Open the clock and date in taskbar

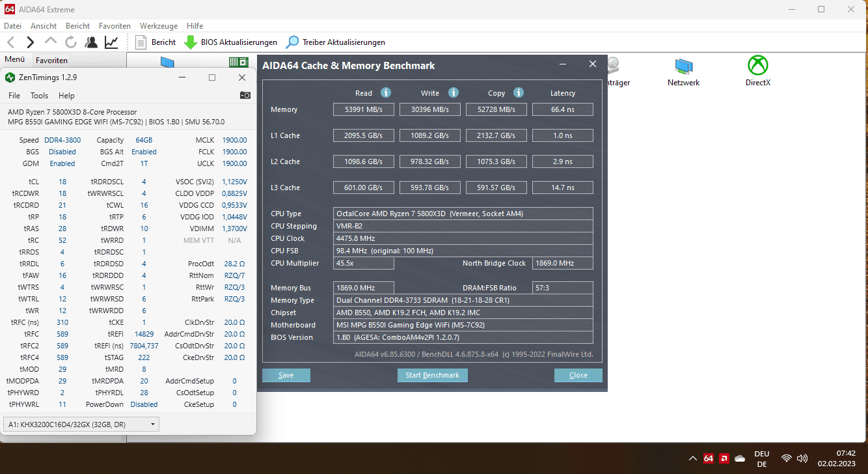(x=837, y=458)
